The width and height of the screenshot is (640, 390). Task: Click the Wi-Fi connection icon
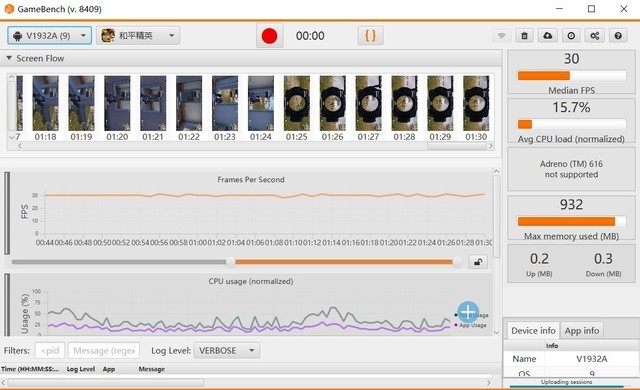[x=501, y=36]
